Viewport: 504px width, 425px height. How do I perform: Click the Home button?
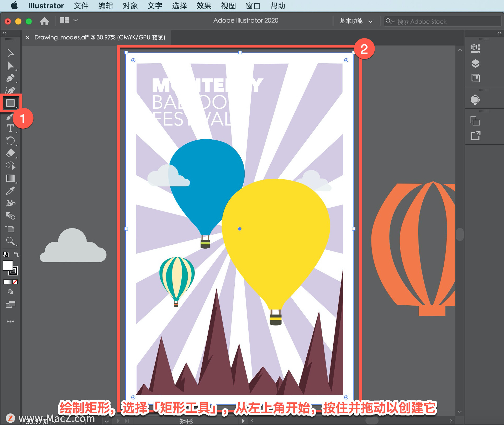coord(44,21)
